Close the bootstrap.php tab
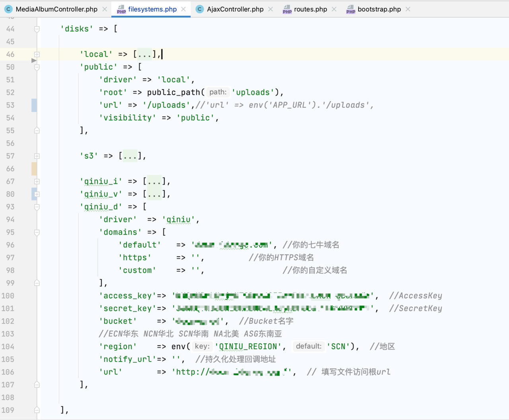This screenshot has width=509, height=420. tap(408, 9)
